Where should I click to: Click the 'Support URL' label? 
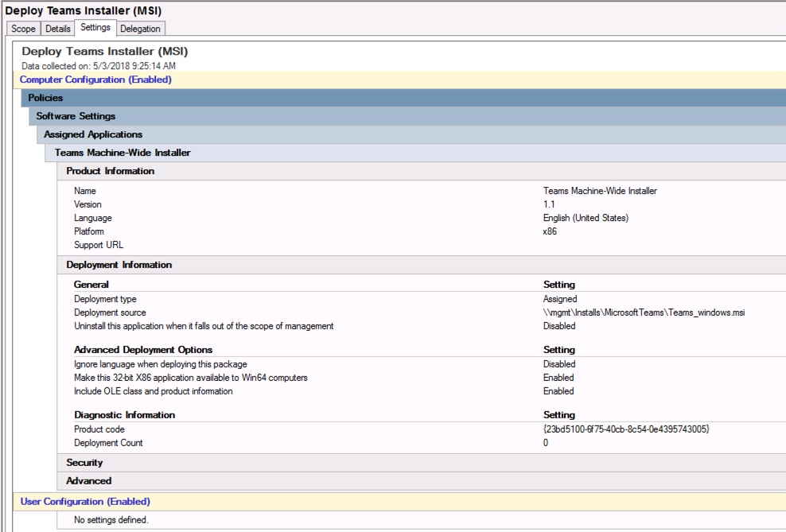(99, 245)
